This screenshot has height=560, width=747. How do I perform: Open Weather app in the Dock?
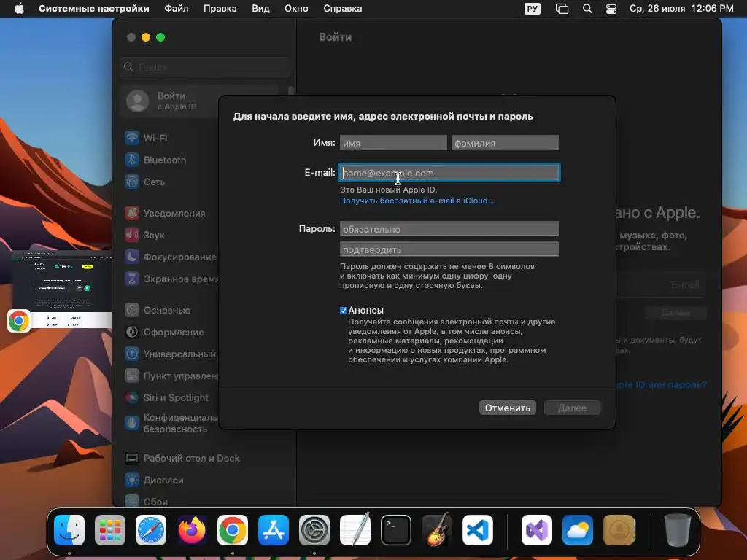pos(578,530)
